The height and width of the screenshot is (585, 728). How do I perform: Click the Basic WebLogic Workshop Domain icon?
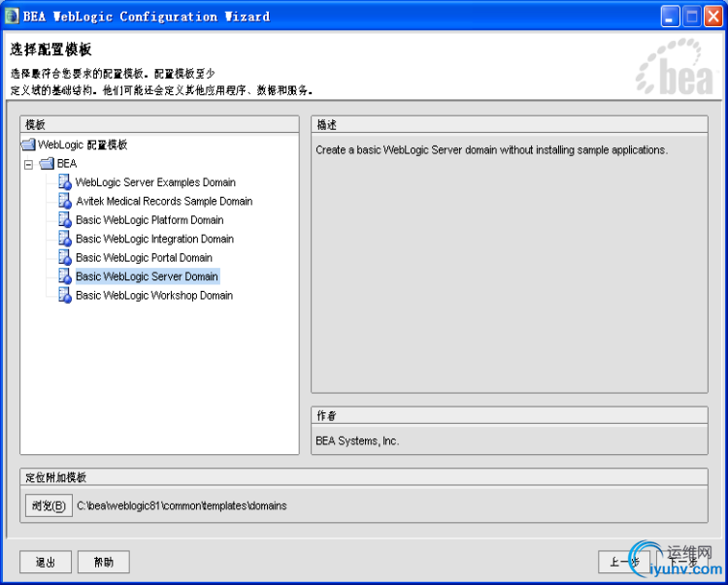[64, 295]
